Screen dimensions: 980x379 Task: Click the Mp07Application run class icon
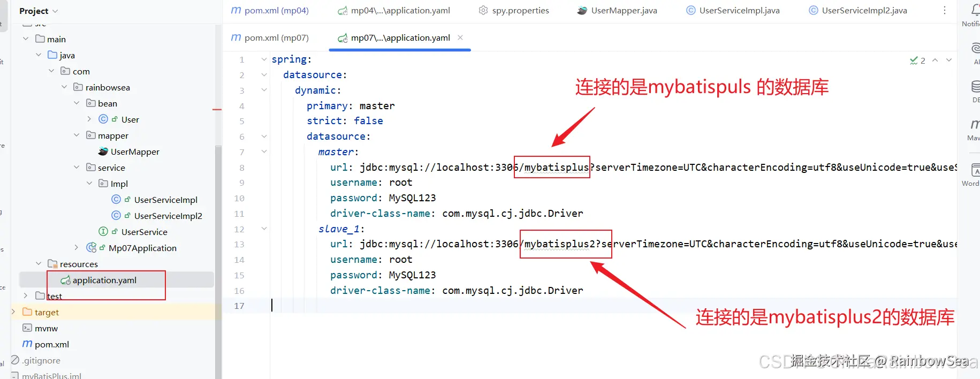click(x=92, y=247)
